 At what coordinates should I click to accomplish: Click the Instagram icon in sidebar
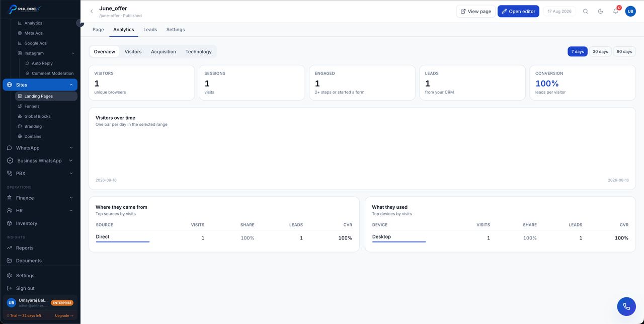[x=20, y=53]
